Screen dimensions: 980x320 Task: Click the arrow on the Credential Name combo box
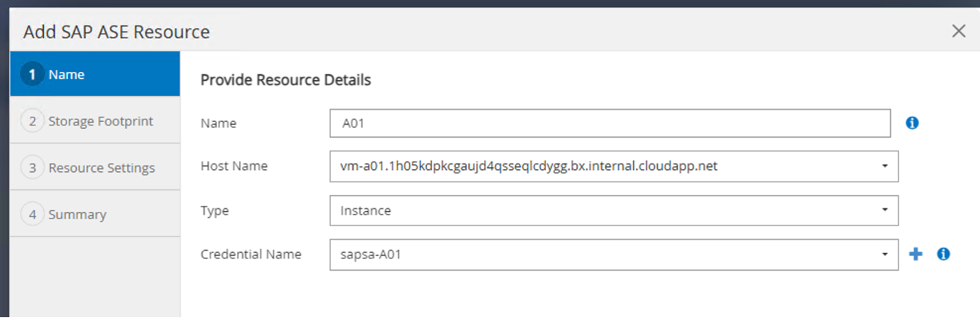pyautogui.click(x=885, y=254)
